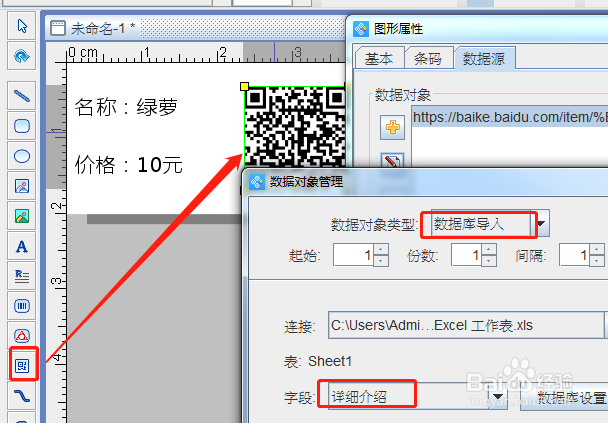Select the text 'A' tool
Viewport: 608px width, 423px height.
22,247
